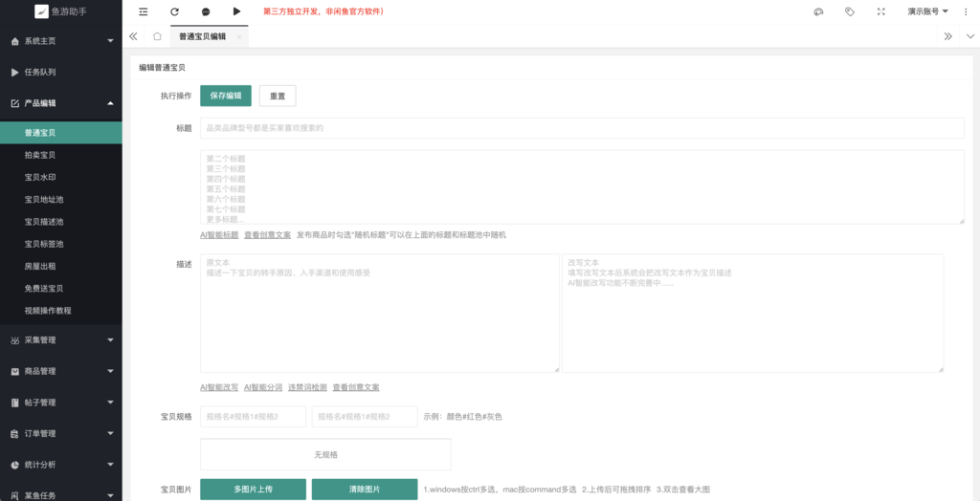Open the chat bubble message icon
980x501 pixels.
[206, 11]
